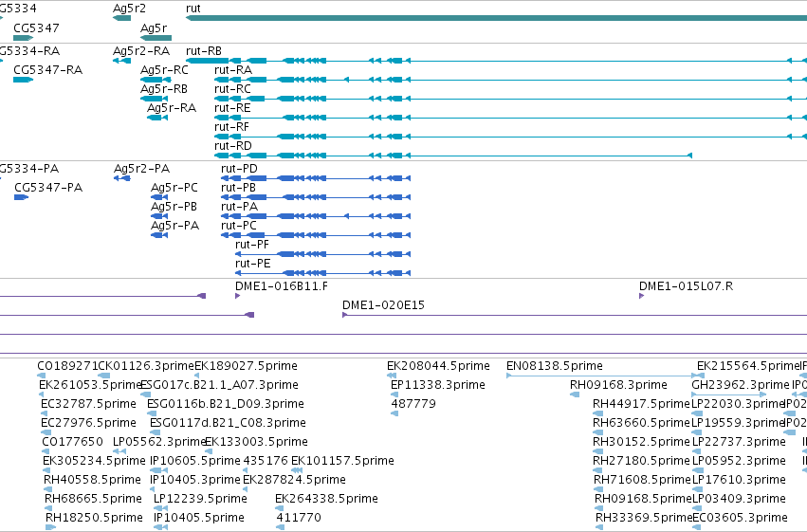Select EST EC27976.5prime

coord(88,424)
